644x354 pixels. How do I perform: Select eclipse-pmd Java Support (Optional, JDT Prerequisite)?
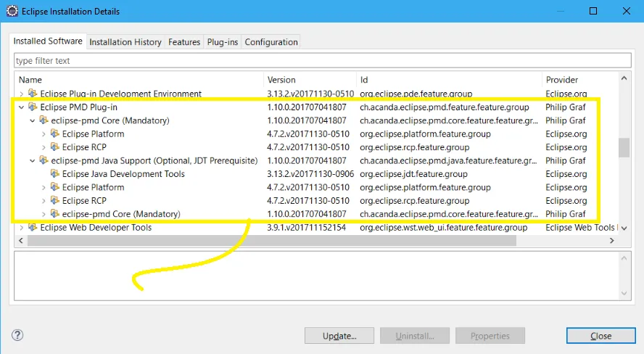pyautogui.click(x=154, y=160)
